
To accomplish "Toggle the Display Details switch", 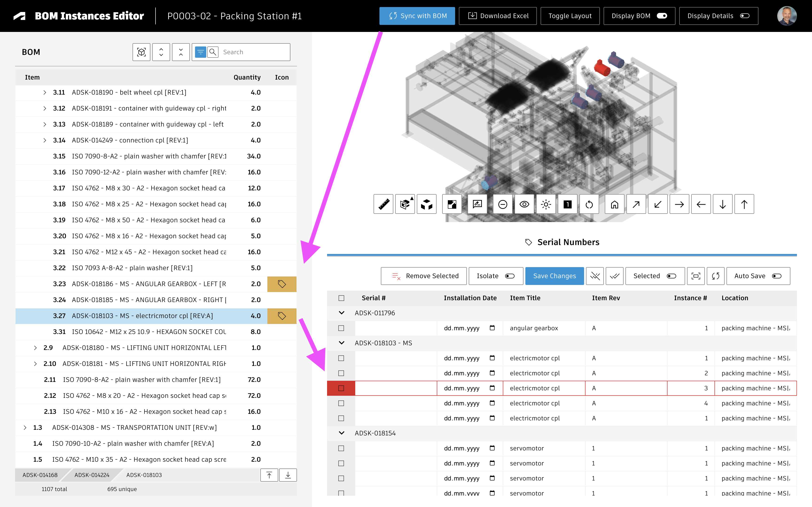I will [x=745, y=16].
